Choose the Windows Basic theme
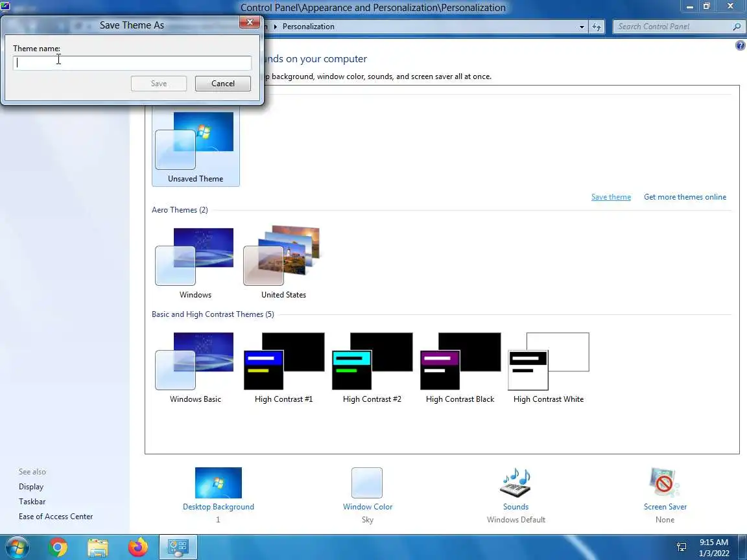Viewport: 747px width, 560px height. tap(195, 367)
